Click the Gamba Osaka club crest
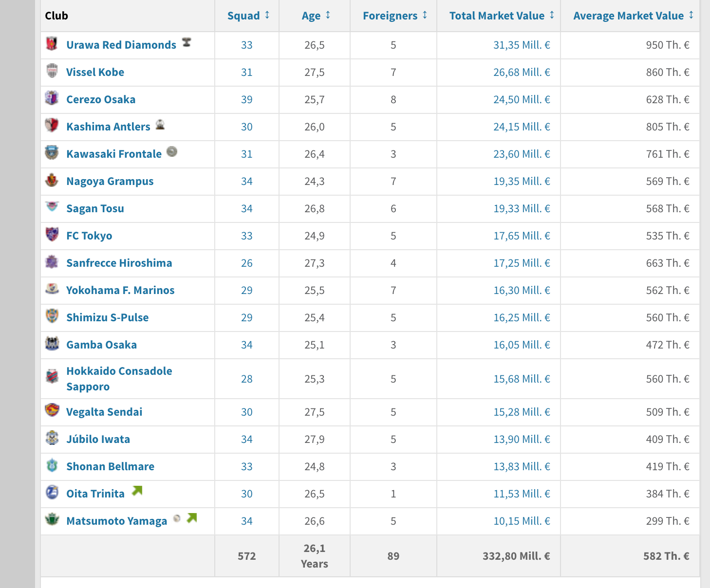Screen dimensions: 710x588 point(52,343)
